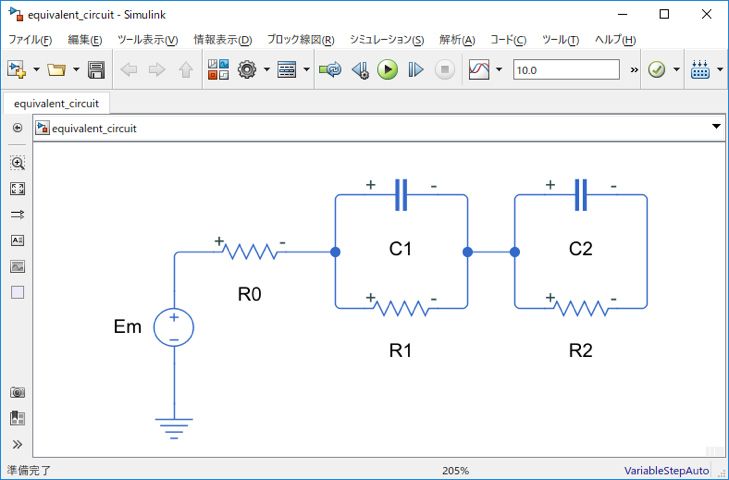Image resolution: width=729 pixels, height=480 pixels.
Task: Open the Library Browser icon
Action: [x=218, y=70]
